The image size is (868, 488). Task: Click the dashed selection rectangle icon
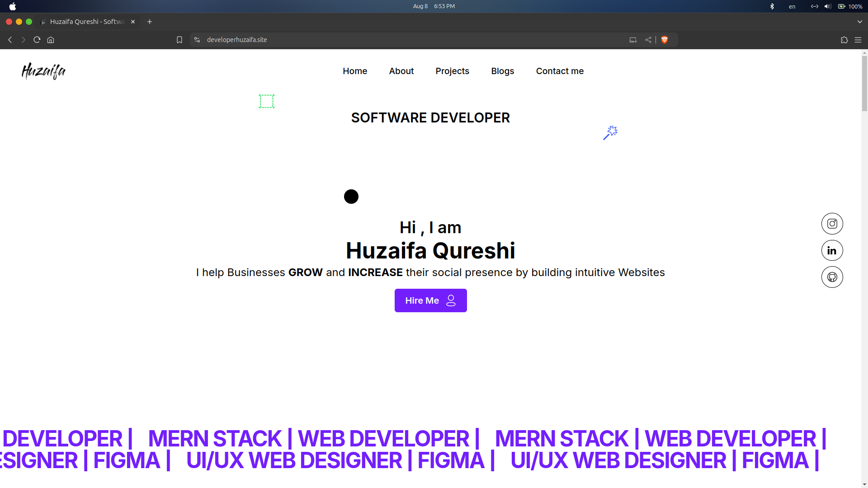pos(266,101)
